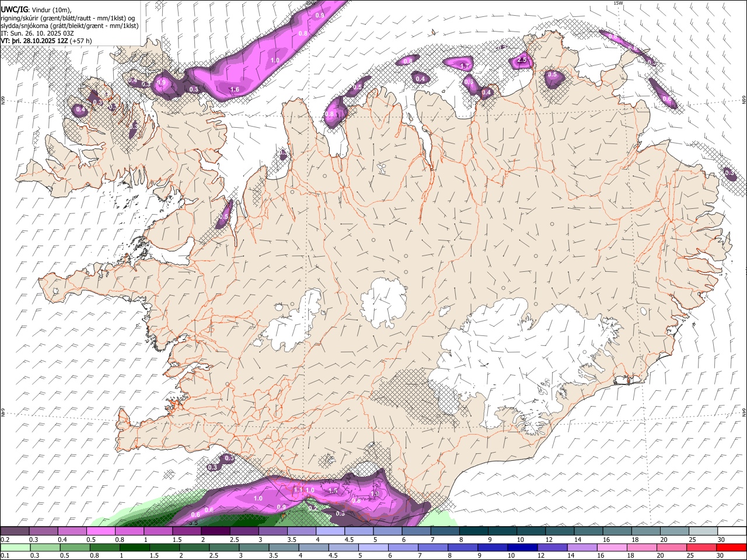
Task: Click the "0.2" label under the upper scale
Action: pos(5,540)
